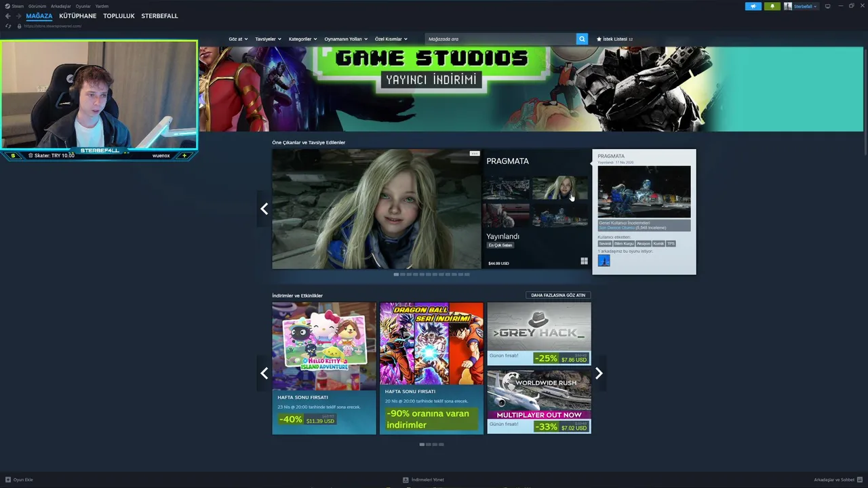Viewport: 868px width, 488px height.
Task: Click the plus icon on stream overlay
Action: [x=184, y=156]
